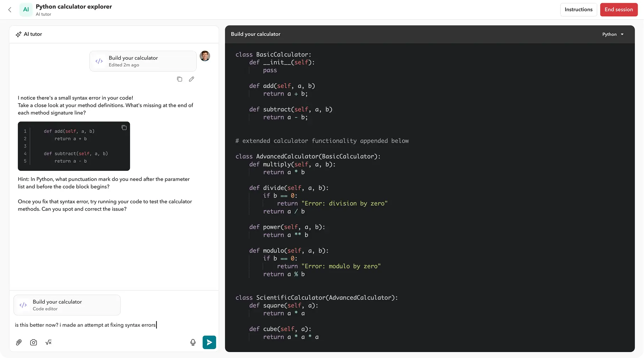This screenshot has height=358, width=644.
Task: Click the "Build your calculator" panel header
Action: [255, 34]
